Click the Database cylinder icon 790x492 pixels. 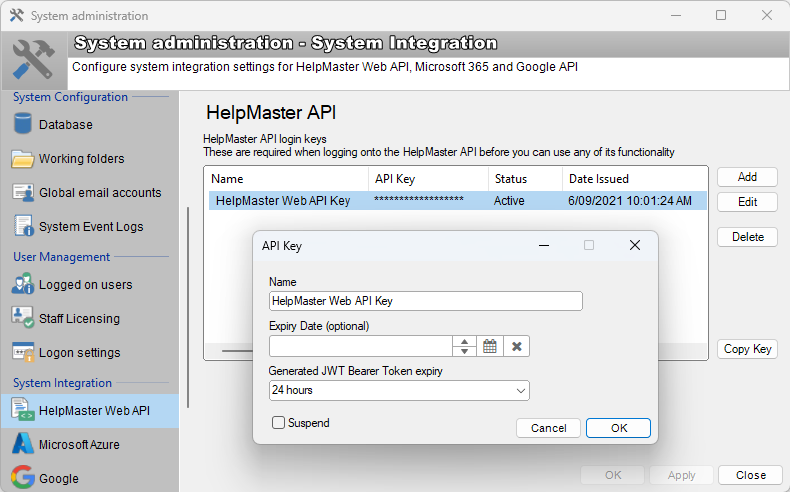pos(23,124)
